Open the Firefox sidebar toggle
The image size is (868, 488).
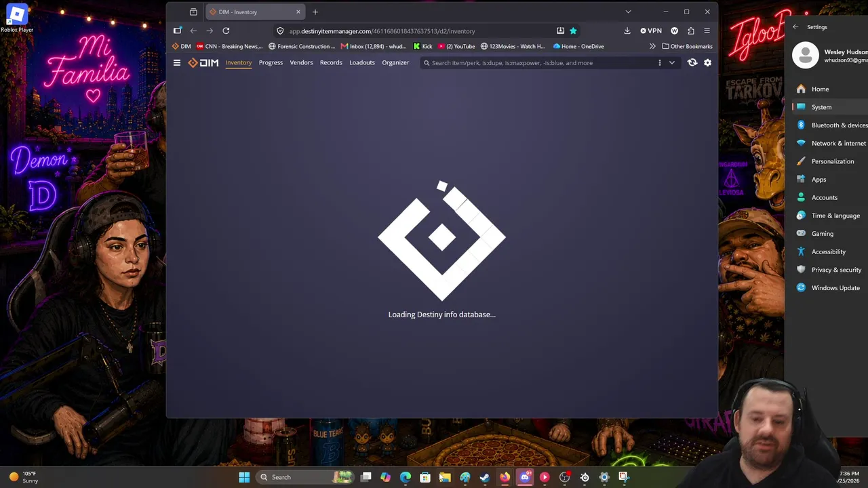pyautogui.click(x=178, y=30)
